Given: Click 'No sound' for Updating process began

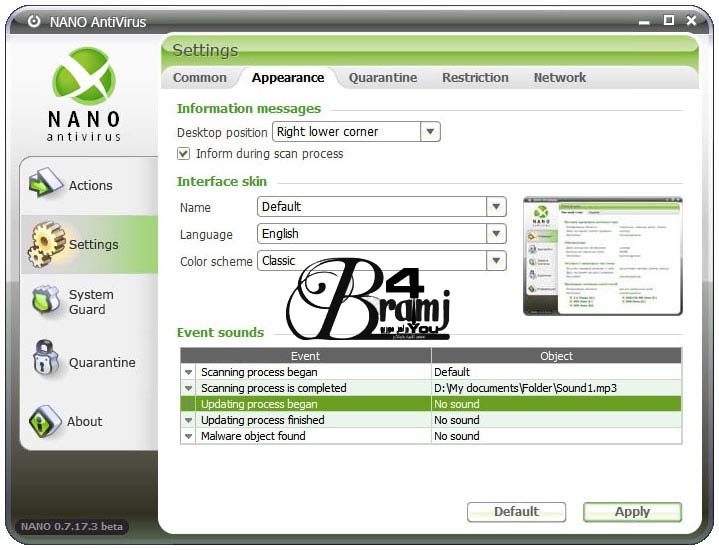Looking at the screenshot, I should pyautogui.click(x=556, y=404).
